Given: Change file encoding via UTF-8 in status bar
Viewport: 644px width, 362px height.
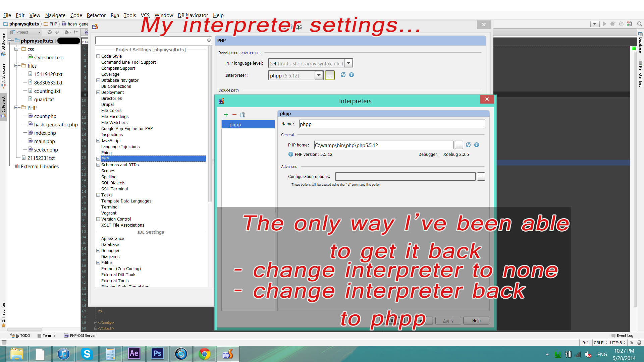Looking at the screenshot, I should [618, 343].
